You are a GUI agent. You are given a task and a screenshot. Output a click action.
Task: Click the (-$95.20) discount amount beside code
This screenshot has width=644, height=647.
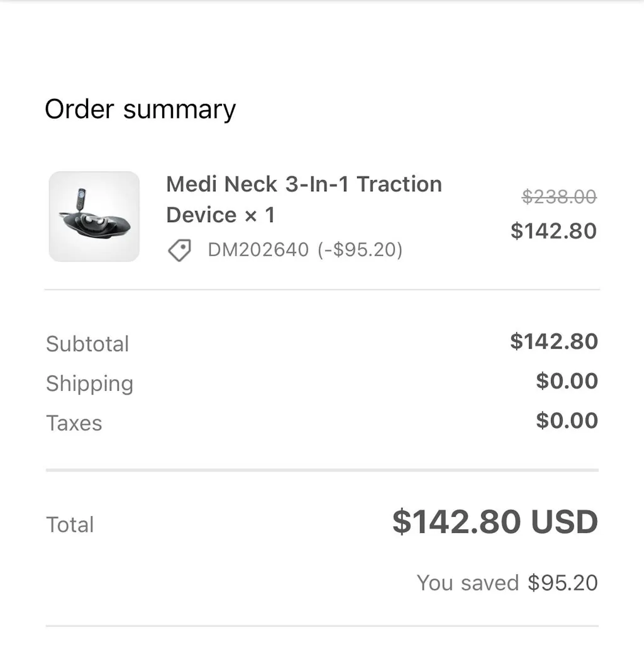(x=360, y=250)
